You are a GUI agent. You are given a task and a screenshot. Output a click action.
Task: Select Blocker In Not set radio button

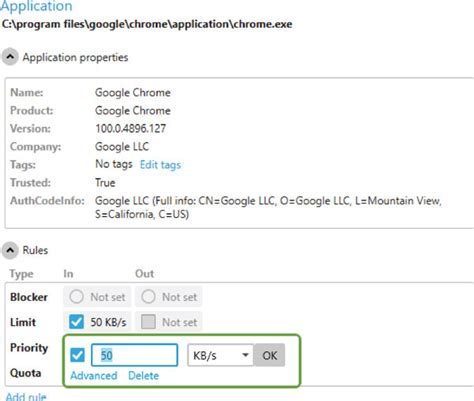(x=76, y=296)
